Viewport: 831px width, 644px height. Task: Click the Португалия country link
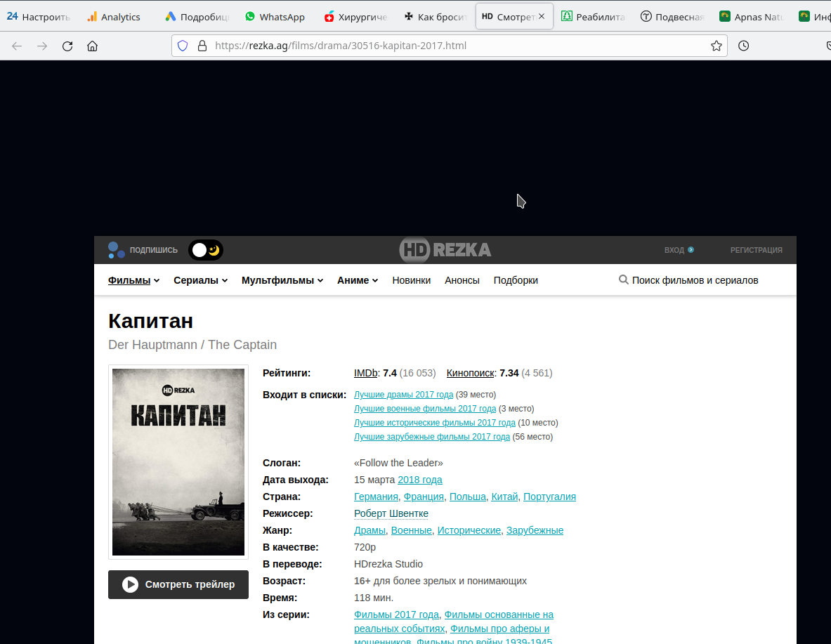point(549,497)
